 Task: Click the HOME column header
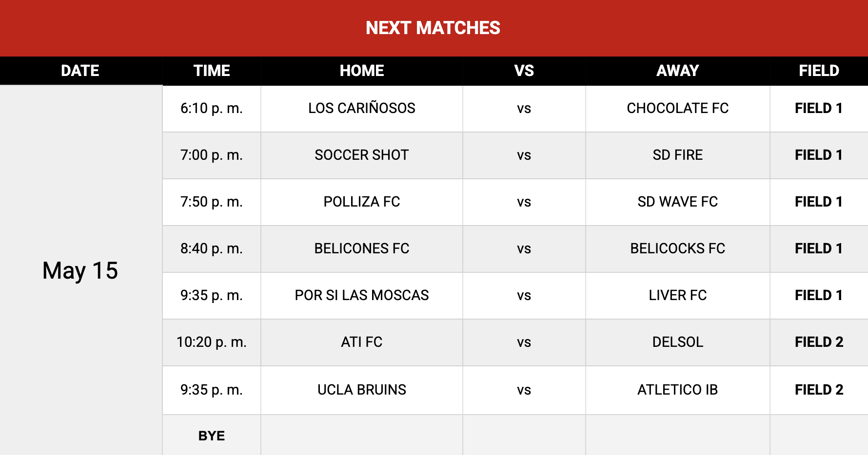tap(362, 71)
